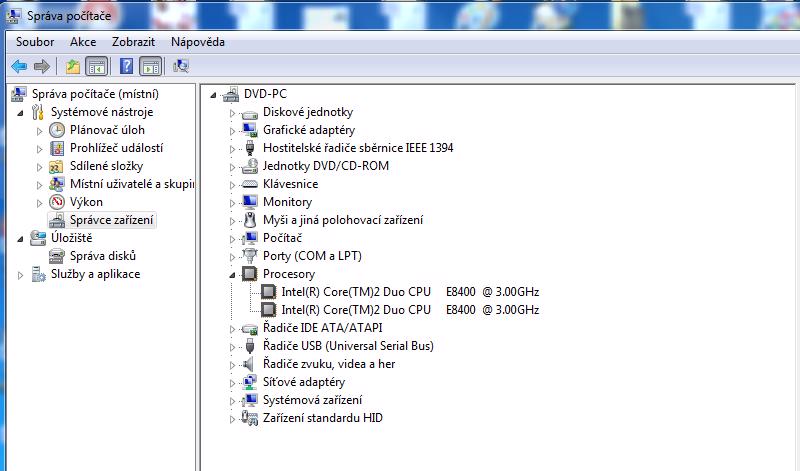Open the Zobrazit menu
This screenshot has height=471, width=800.
133,42
